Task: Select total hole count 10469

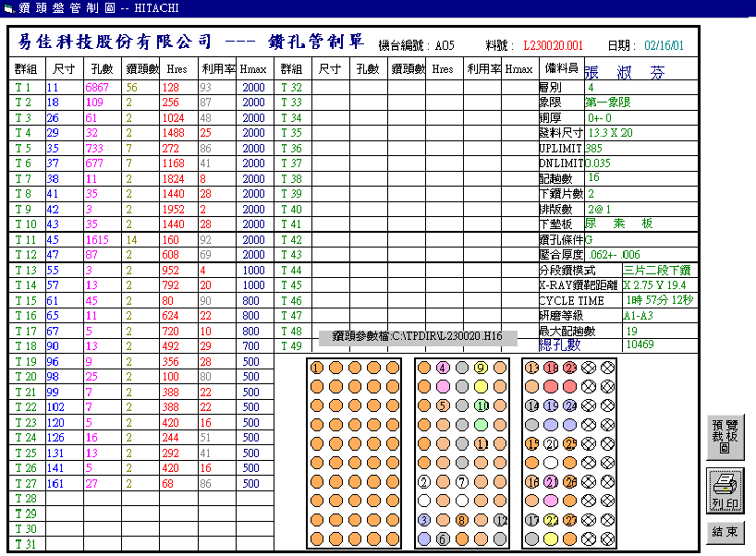Action: [640, 344]
